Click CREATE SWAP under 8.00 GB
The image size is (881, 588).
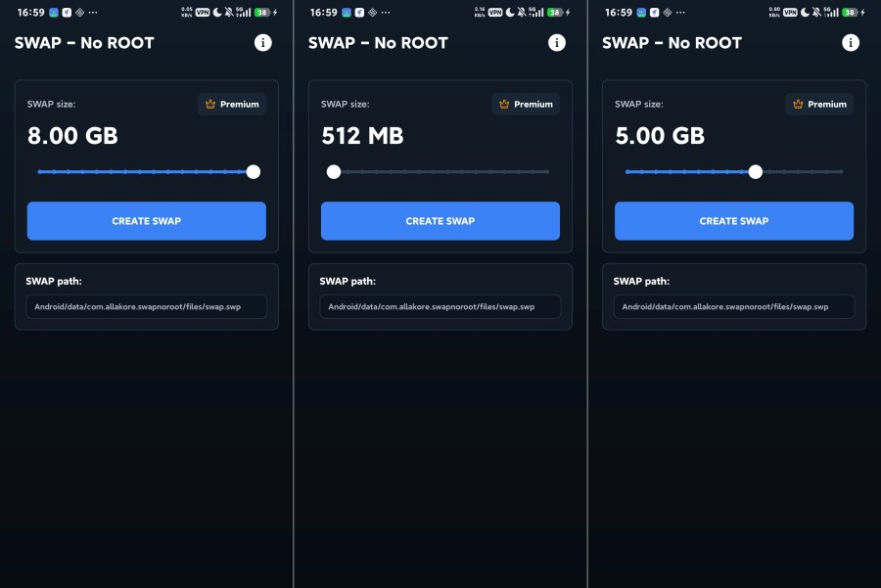pos(147,221)
